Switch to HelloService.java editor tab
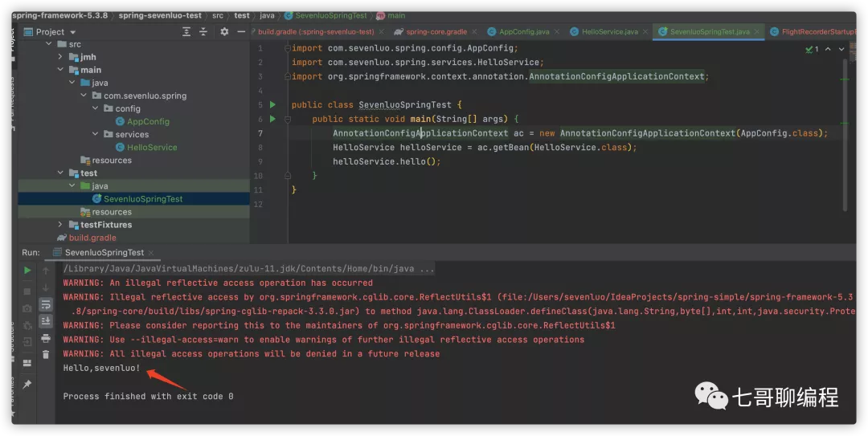 tap(608, 32)
